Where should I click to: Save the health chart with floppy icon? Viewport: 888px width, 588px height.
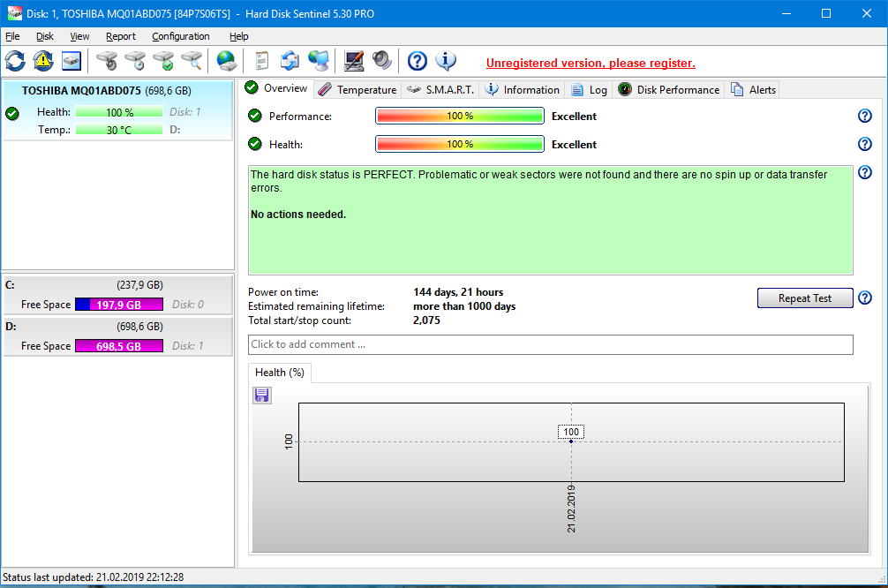pyautogui.click(x=262, y=395)
